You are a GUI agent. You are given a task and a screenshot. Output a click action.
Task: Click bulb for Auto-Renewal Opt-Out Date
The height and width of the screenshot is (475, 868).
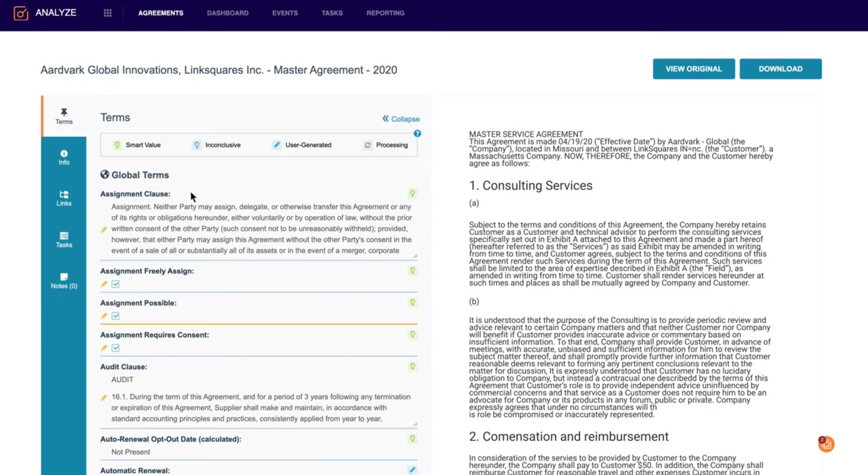tap(413, 439)
